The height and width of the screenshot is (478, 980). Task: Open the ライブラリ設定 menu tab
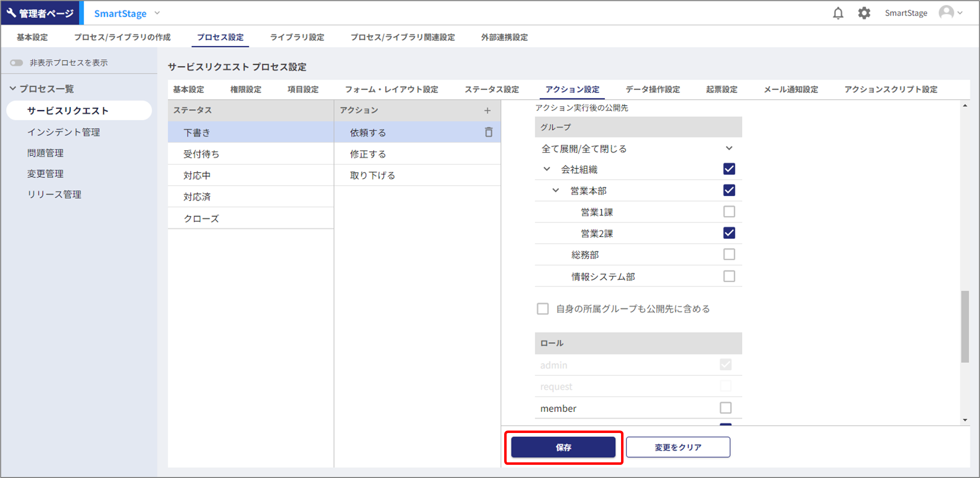click(x=297, y=37)
